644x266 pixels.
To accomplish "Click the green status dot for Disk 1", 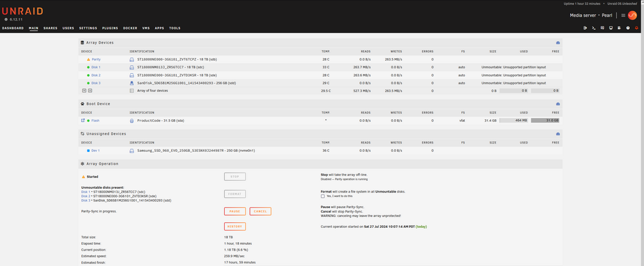I will point(88,68).
